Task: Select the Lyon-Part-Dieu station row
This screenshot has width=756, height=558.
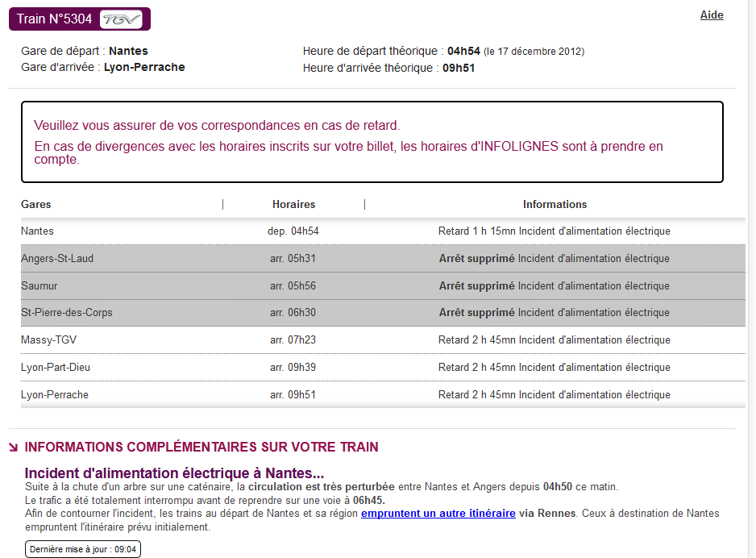Action: coord(383,368)
